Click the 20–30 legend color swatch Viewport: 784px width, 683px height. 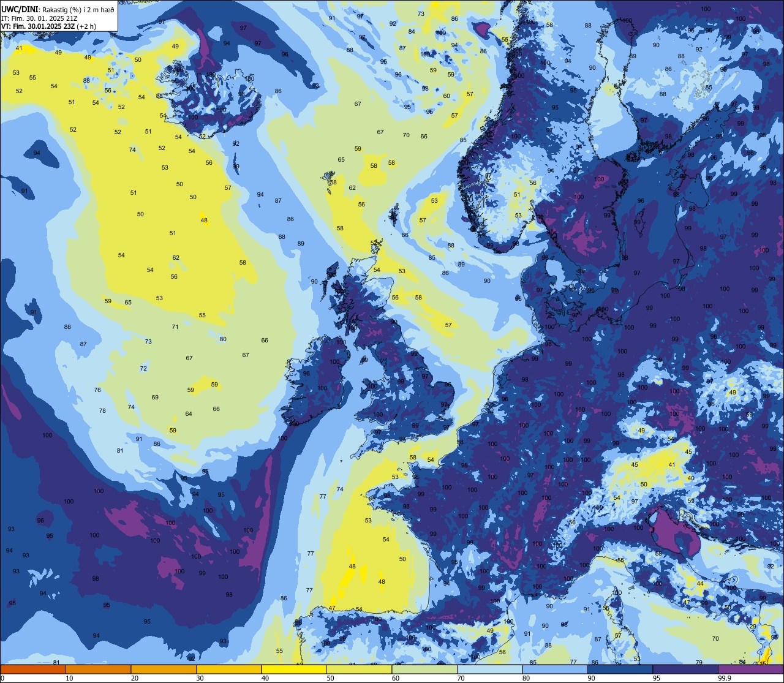(164, 669)
